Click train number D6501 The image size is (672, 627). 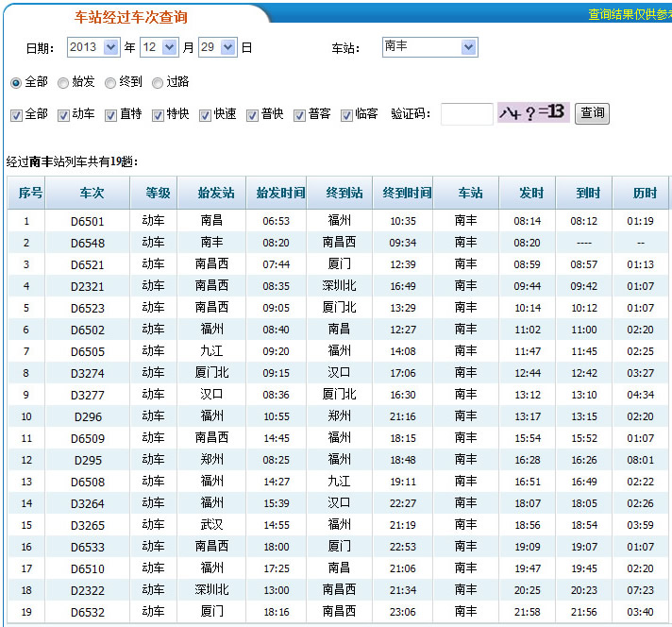click(x=88, y=221)
